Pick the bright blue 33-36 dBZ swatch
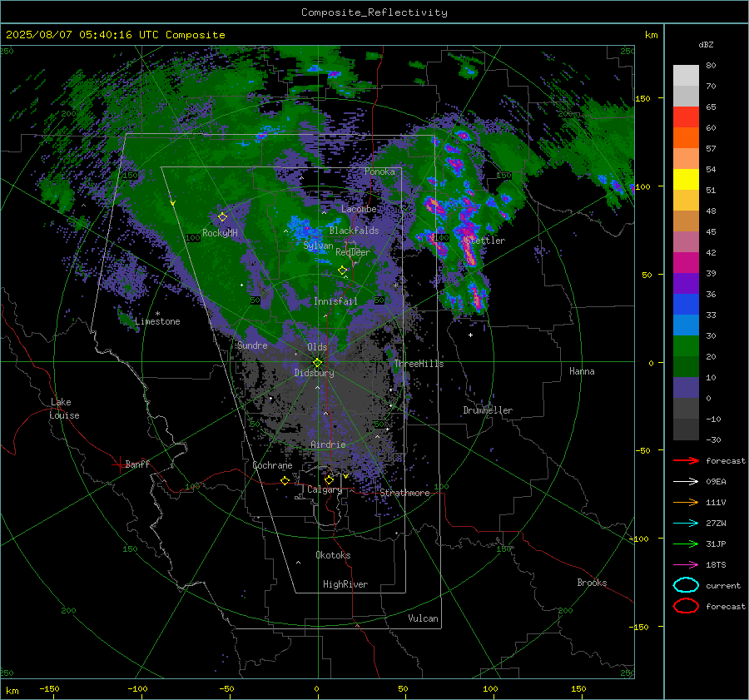The height and width of the screenshot is (700, 749). coord(686,305)
